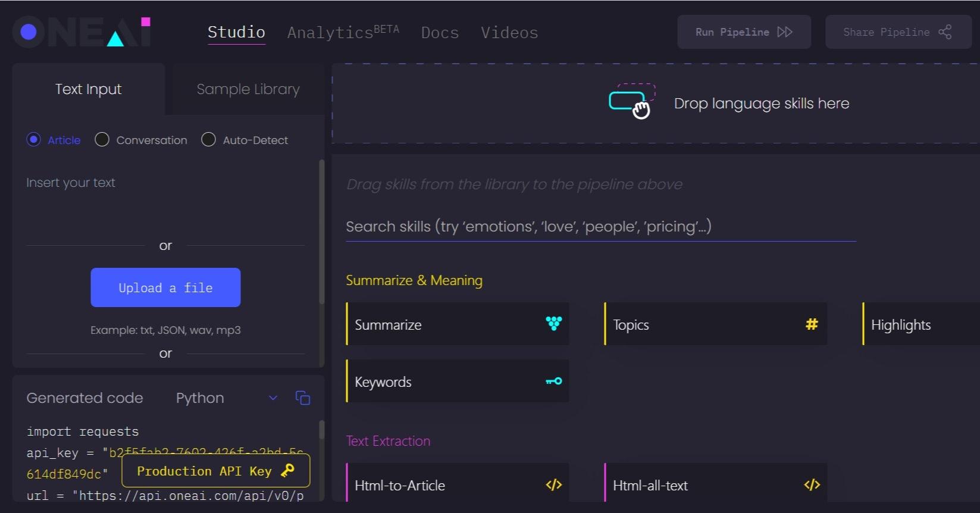Click the drop-skills hand icon
The image size is (980, 513).
(x=632, y=102)
